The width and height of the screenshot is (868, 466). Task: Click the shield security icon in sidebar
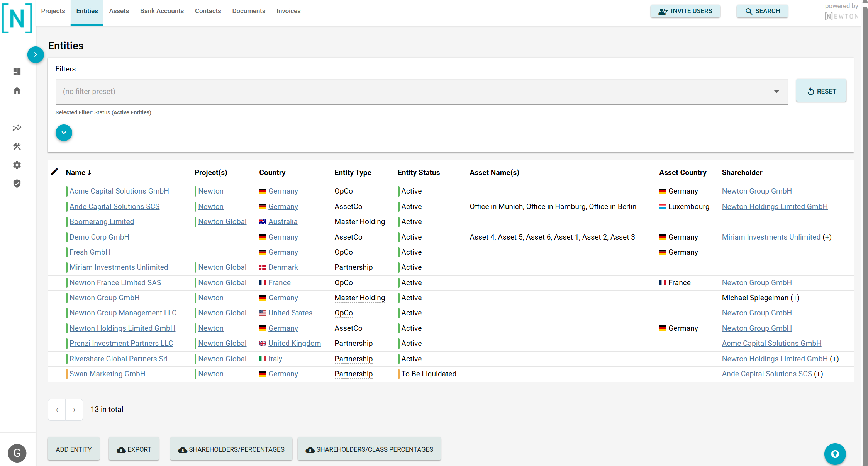tap(17, 184)
